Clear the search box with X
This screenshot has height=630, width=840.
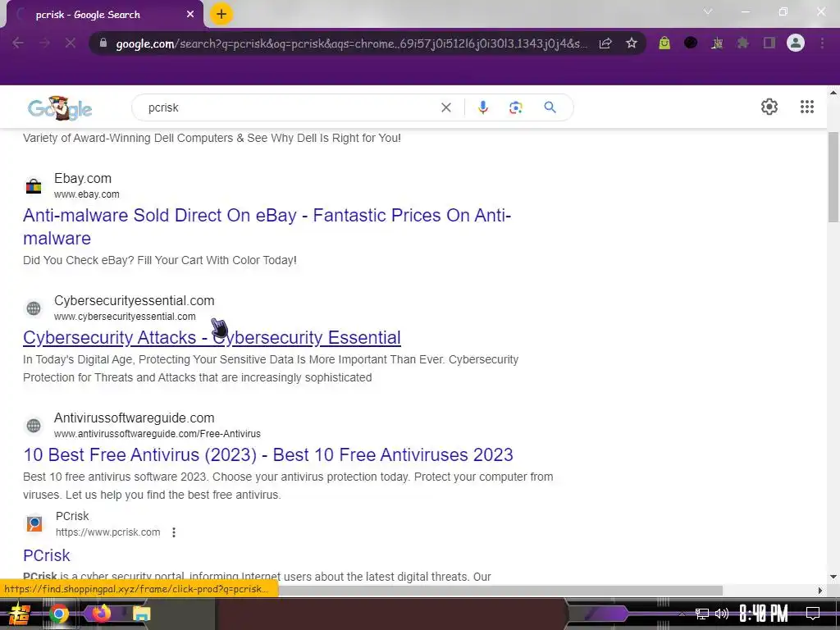445,107
